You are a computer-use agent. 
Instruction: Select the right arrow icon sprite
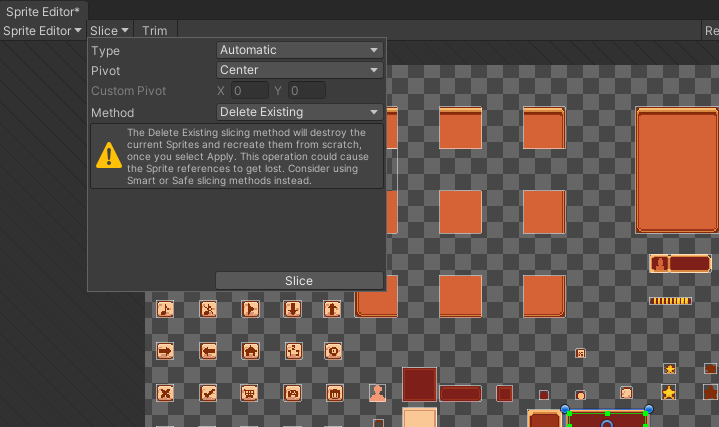point(165,351)
